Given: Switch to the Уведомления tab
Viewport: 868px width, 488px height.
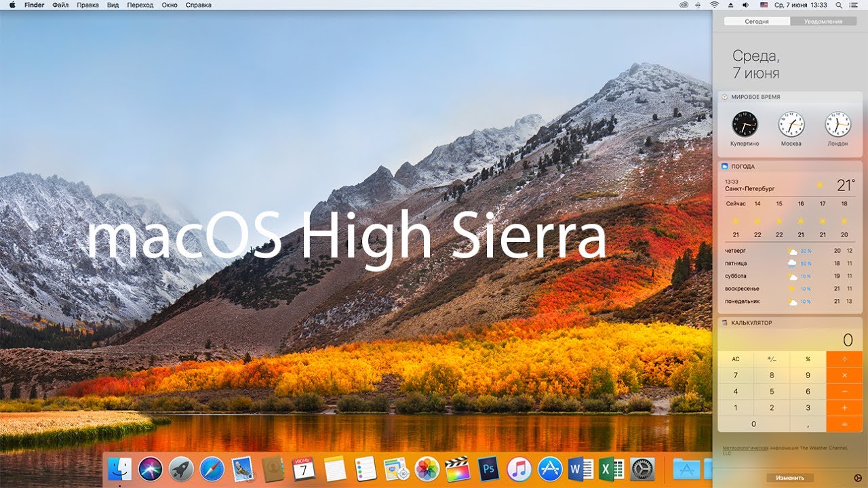Looking at the screenshot, I should (823, 22).
